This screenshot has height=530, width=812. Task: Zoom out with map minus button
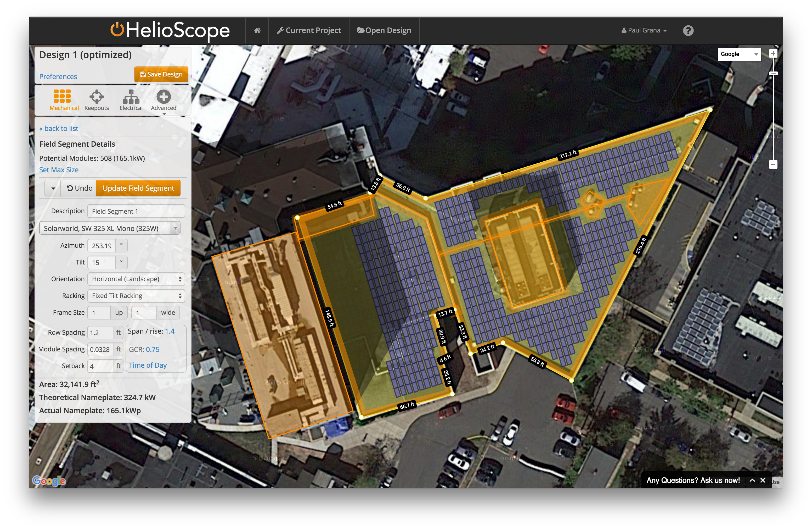click(773, 165)
